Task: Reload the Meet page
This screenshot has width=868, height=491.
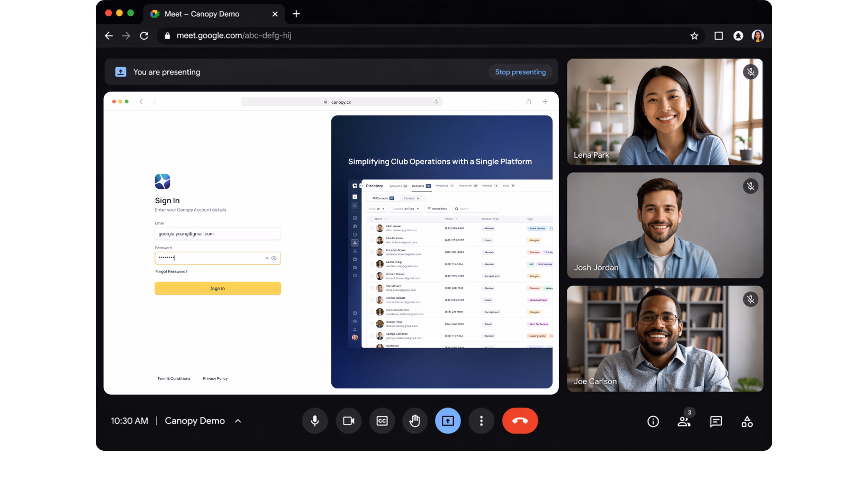Action: click(144, 35)
